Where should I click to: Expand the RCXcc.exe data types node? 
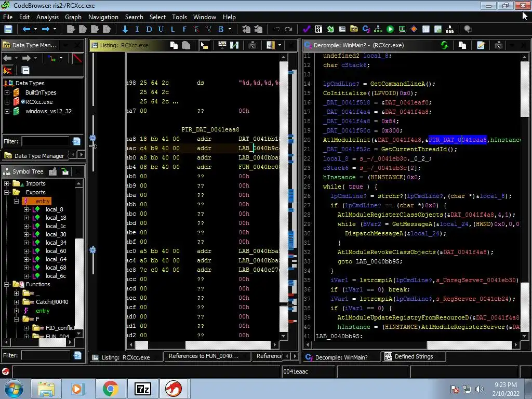click(7, 102)
